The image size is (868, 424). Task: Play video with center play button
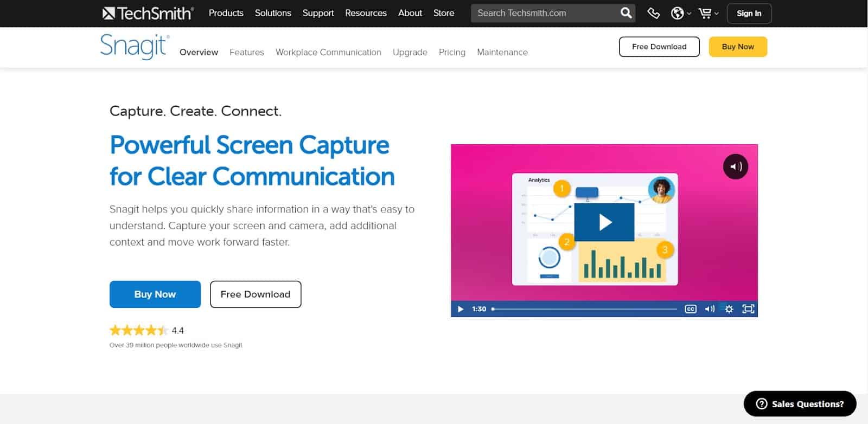click(604, 222)
